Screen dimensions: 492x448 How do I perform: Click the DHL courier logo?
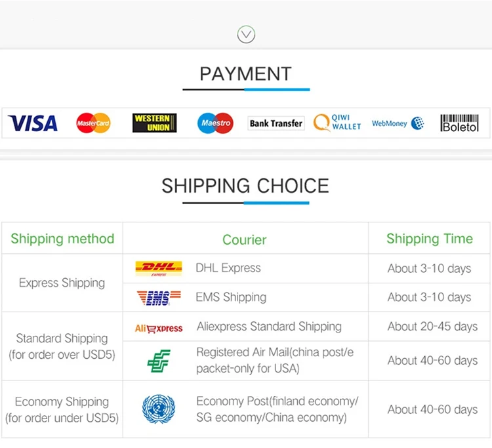click(x=158, y=268)
